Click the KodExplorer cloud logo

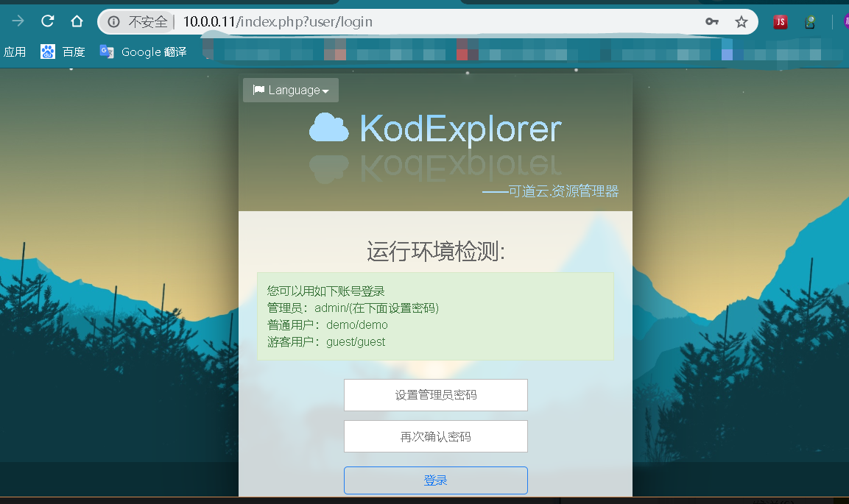pyautogui.click(x=329, y=127)
